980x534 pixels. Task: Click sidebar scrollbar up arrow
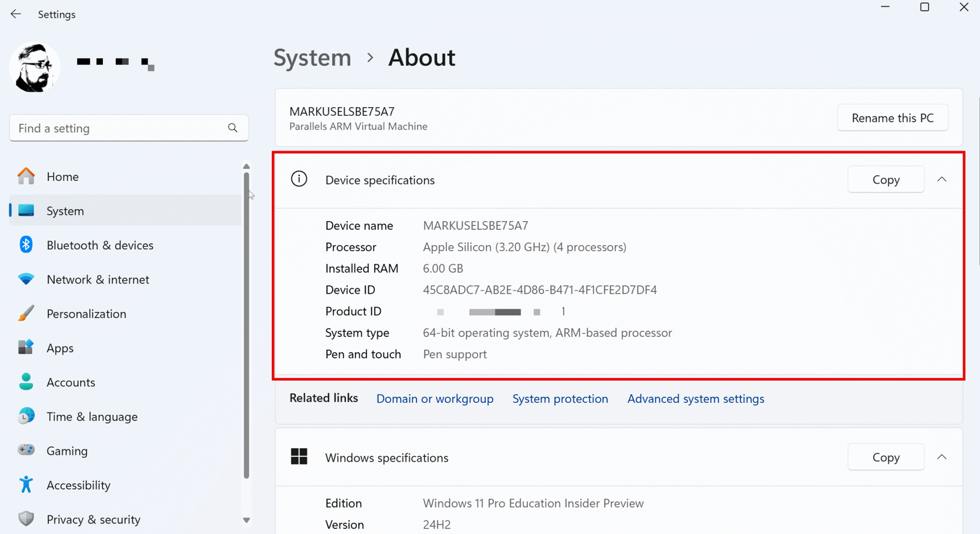coord(246,167)
